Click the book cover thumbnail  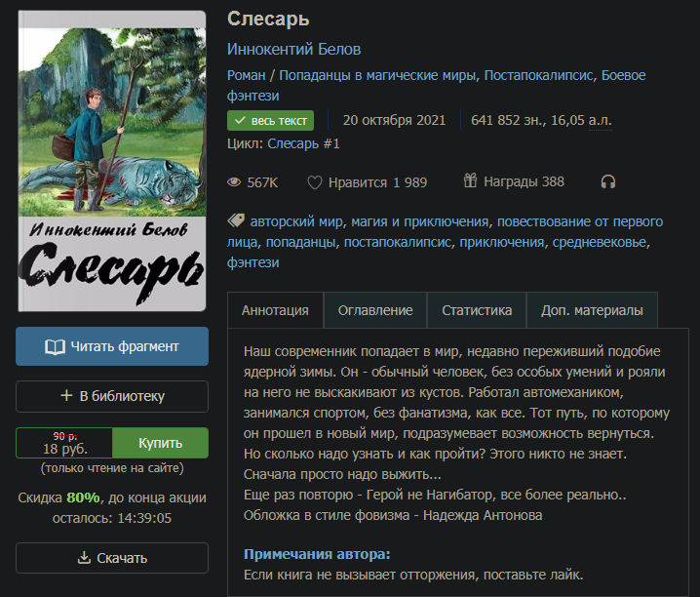click(x=112, y=161)
